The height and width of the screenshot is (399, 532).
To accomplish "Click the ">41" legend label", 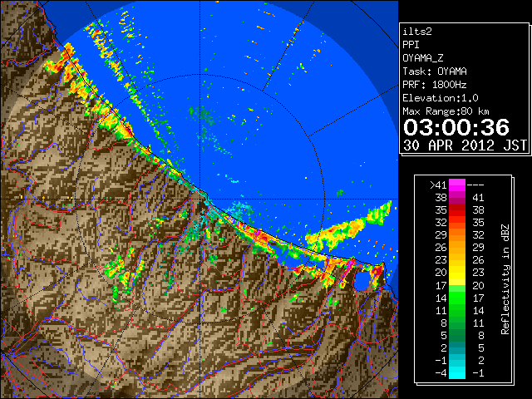I will click(438, 185).
